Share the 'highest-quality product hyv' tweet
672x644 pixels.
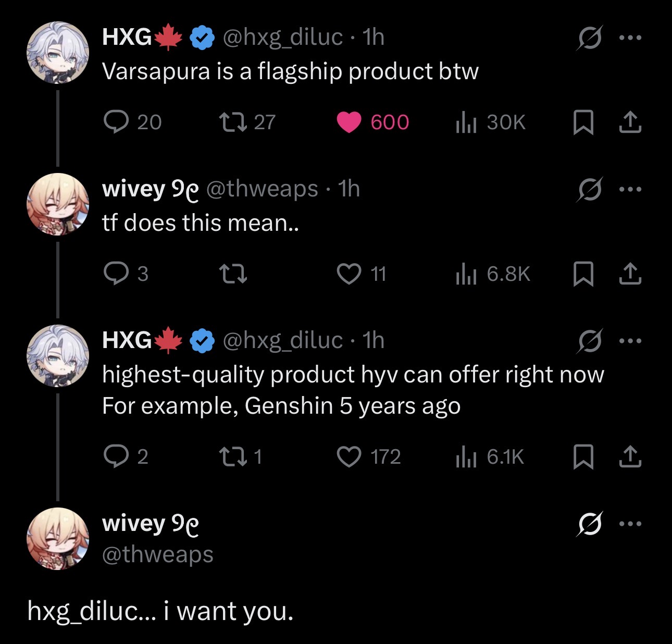[630, 456]
